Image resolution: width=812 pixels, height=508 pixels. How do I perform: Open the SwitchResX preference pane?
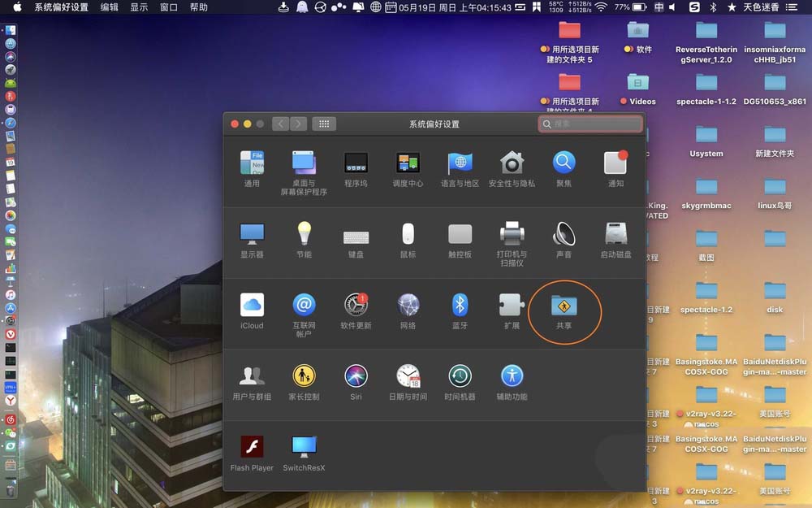point(304,447)
